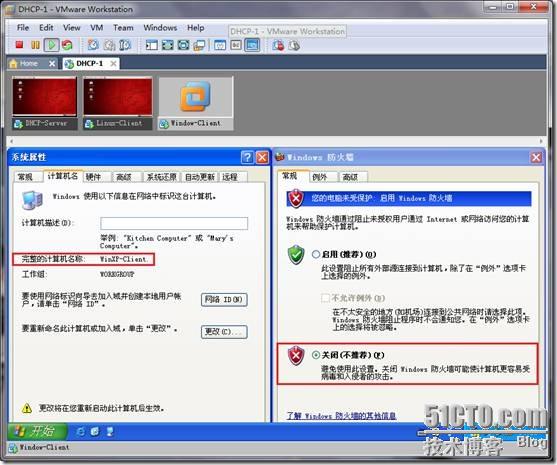Select the 关闭(不推荐) radio button

(x=316, y=355)
